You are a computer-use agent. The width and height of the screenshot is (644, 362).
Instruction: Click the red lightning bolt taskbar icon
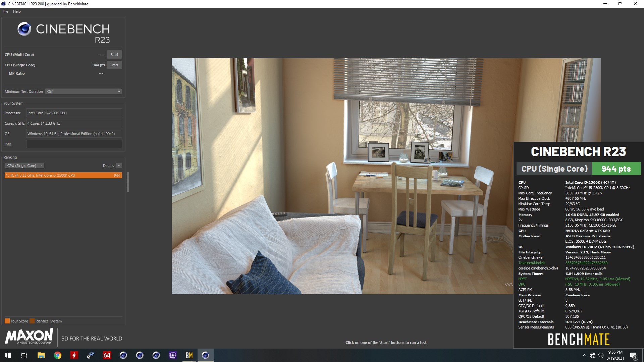74,355
